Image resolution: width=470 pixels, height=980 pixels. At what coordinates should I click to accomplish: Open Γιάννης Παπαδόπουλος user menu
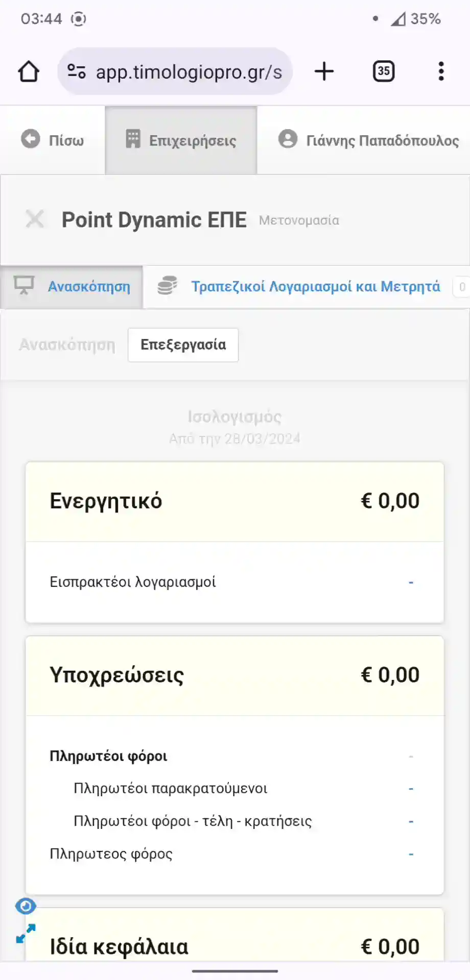(x=368, y=140)
